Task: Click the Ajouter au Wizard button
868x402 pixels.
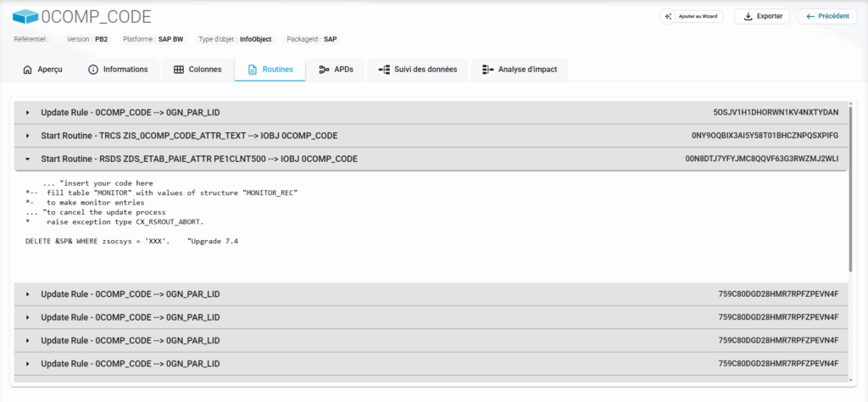Action: (x=692, y=17)
